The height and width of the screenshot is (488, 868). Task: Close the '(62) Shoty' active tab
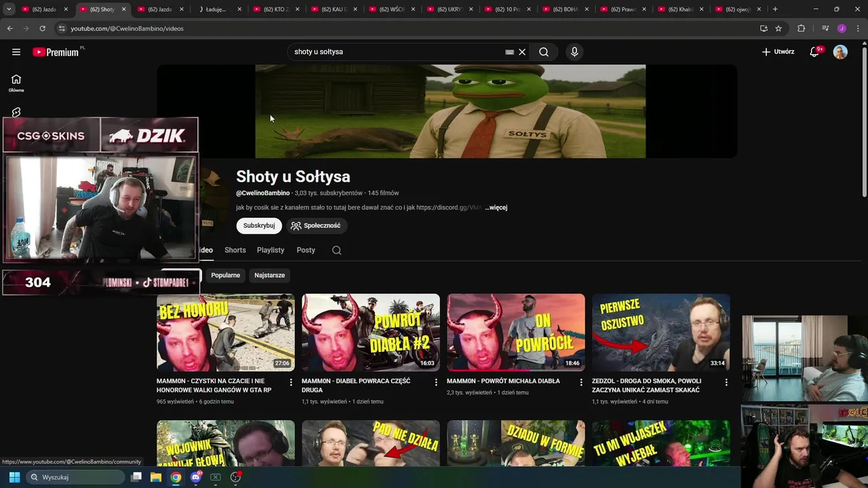tap(123, 9)
